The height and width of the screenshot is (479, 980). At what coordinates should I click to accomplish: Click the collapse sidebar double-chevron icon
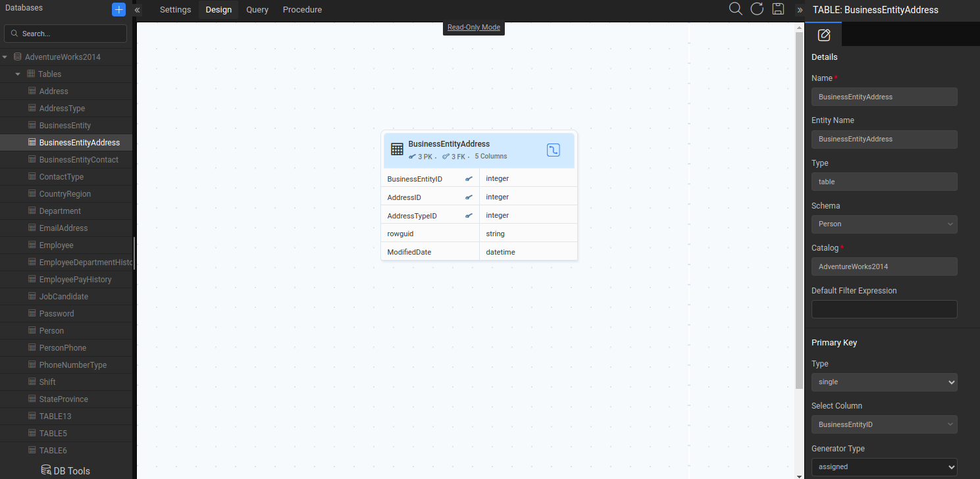(x=137, y=10)
